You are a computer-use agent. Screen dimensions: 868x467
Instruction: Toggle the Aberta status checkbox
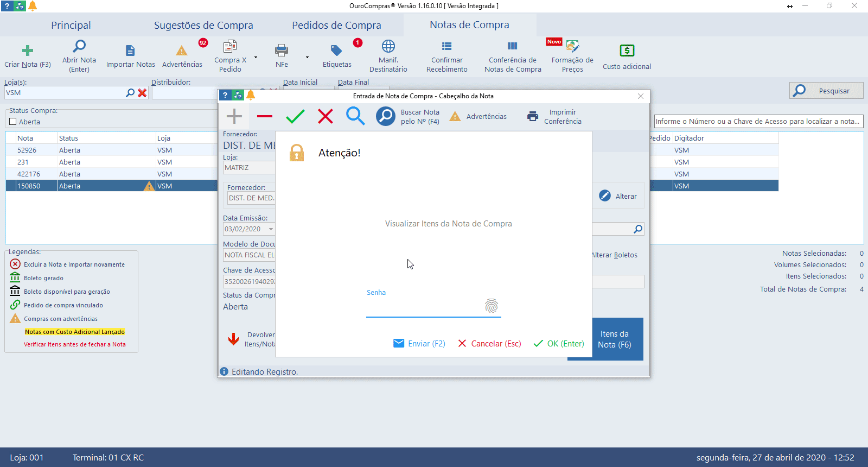pyautogui.click(x=13, y=122)
